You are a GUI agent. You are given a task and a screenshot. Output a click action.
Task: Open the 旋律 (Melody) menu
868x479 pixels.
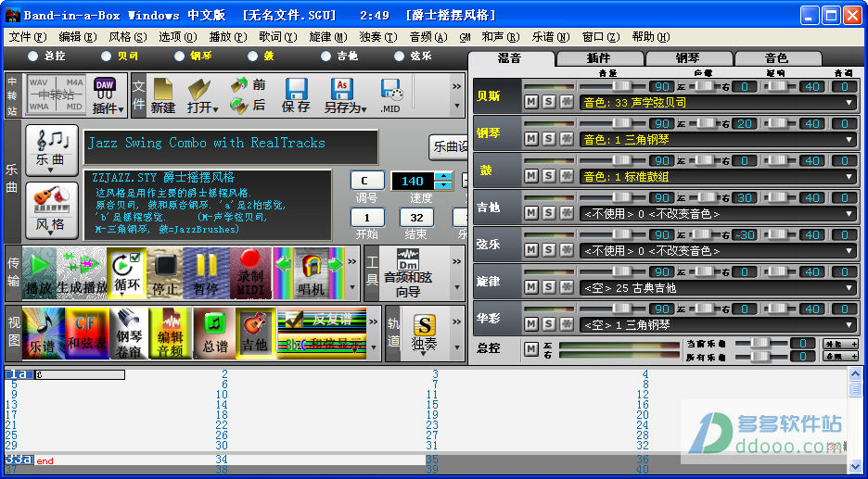coord(328,37)
